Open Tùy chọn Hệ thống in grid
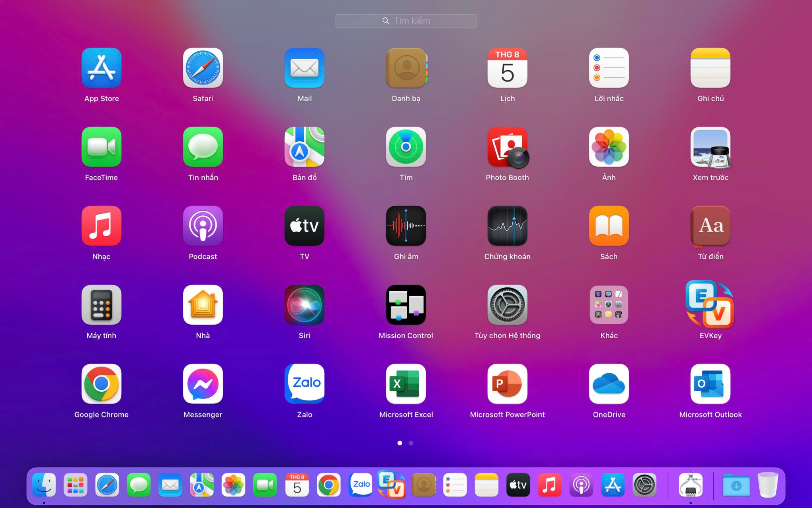Viewport: 812px width, 508px height. pos(507,305)
